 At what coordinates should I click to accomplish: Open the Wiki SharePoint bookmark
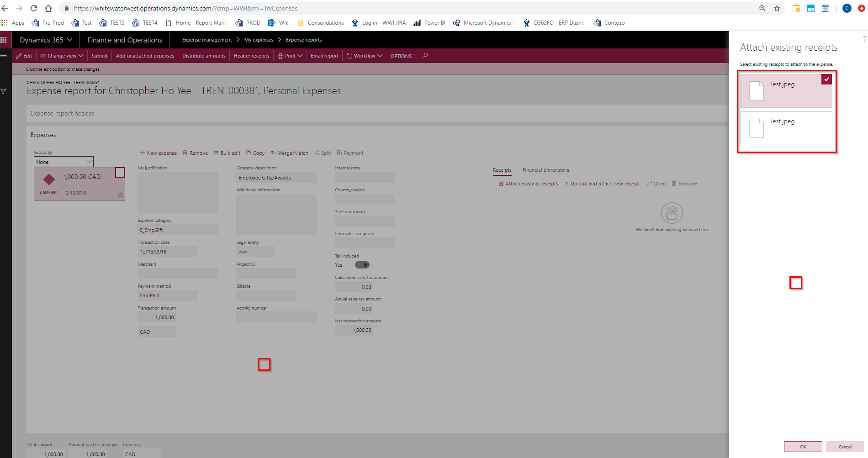[x=279, y=23]
